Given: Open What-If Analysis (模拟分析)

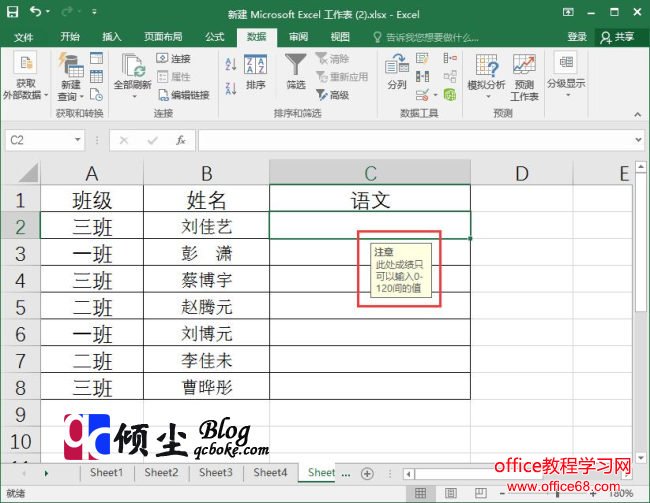Looking at the screenshot, I should click(486, 77).
